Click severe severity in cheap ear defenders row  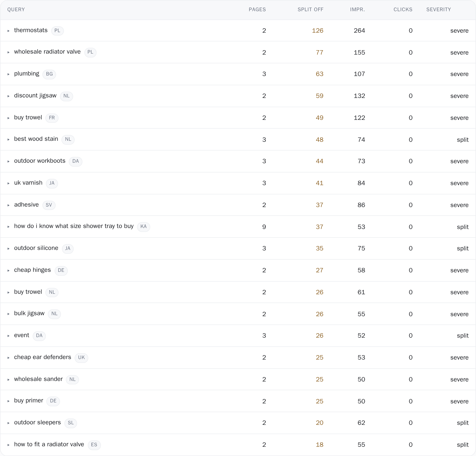coord(459,358)
